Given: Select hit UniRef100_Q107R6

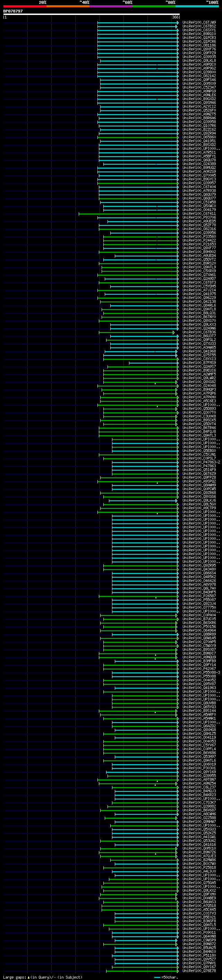Looking at the screenshot, I should [199, 125].
